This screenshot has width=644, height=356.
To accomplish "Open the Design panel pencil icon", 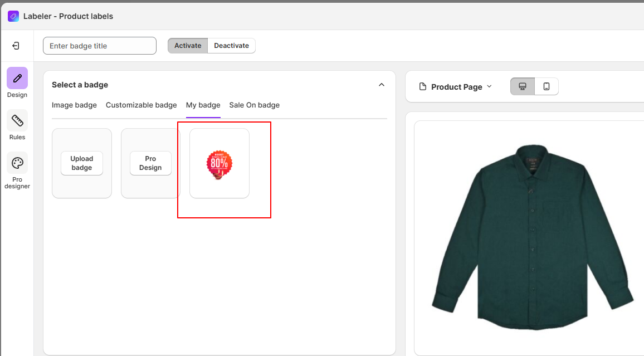I will click(17, 78).
